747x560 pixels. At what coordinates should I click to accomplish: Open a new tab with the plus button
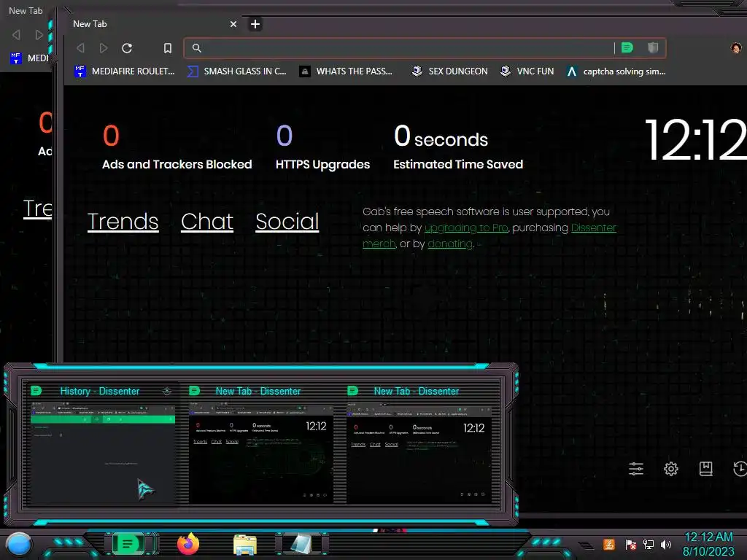click(255, 24)
